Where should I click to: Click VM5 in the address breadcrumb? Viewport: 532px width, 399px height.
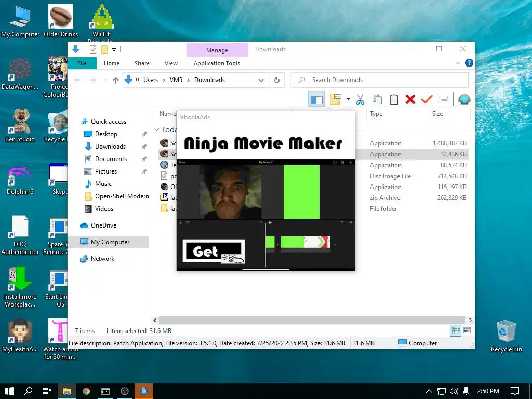(176, 80)
